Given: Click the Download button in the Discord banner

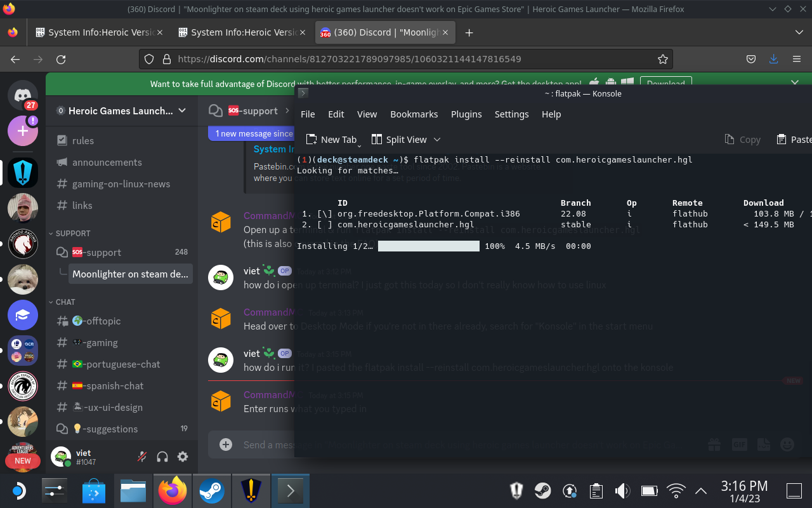Looking at the screenshot, I should pos(666,83).
